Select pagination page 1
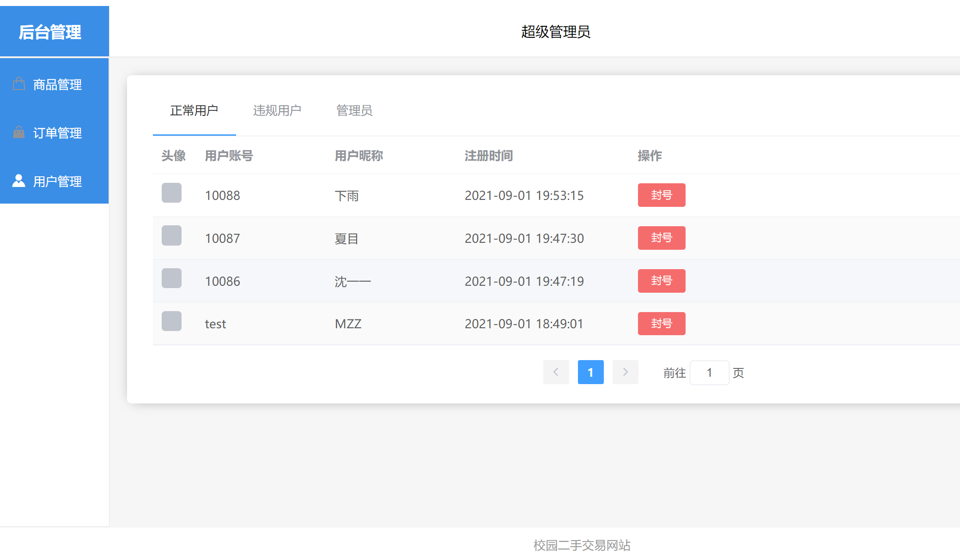The image size is (960, 560). click(590, 372)
